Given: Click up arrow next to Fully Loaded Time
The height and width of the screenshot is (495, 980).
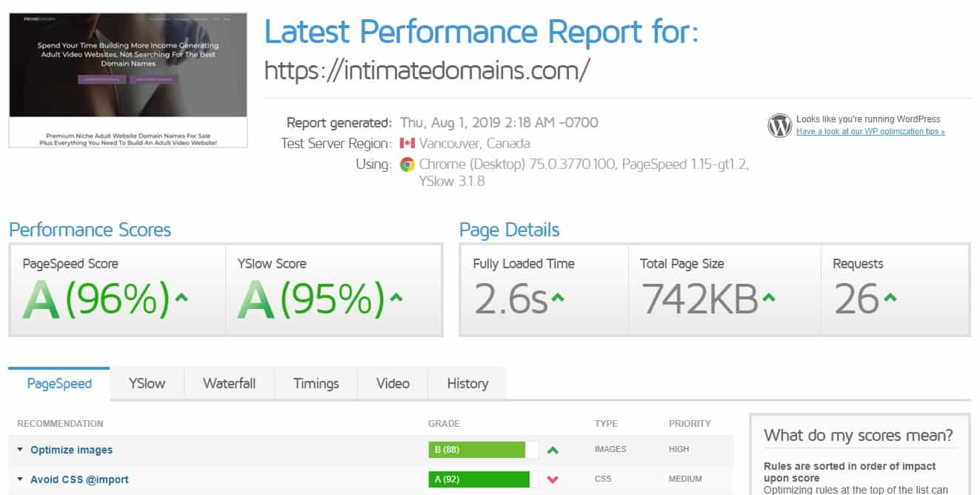Looking at the screenshot, I should tap(558, 299).
